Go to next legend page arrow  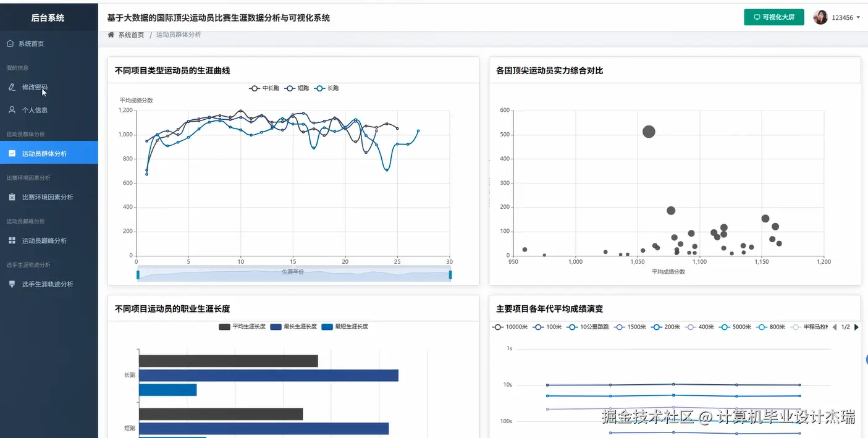point(856,327)
